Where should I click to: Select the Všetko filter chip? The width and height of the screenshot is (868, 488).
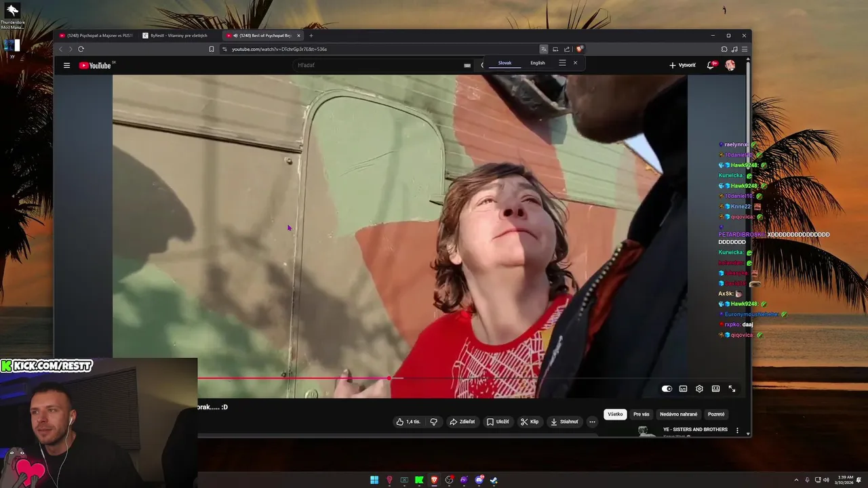click(x=615, y=414)
